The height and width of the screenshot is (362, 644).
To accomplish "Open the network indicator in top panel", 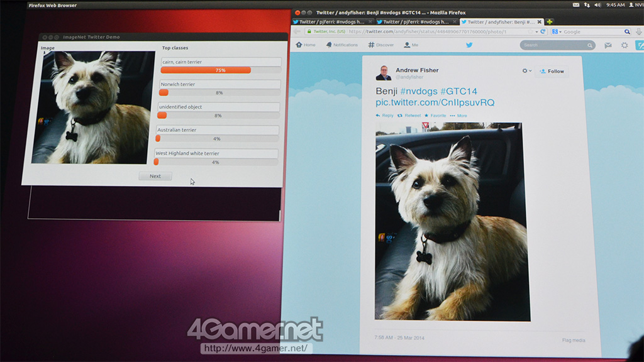I will (x=587, y=5).
